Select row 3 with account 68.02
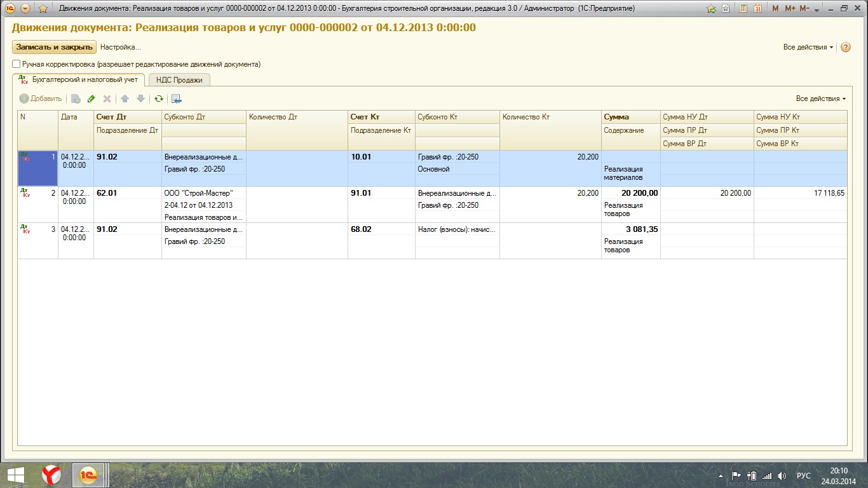 coord(361,229)
